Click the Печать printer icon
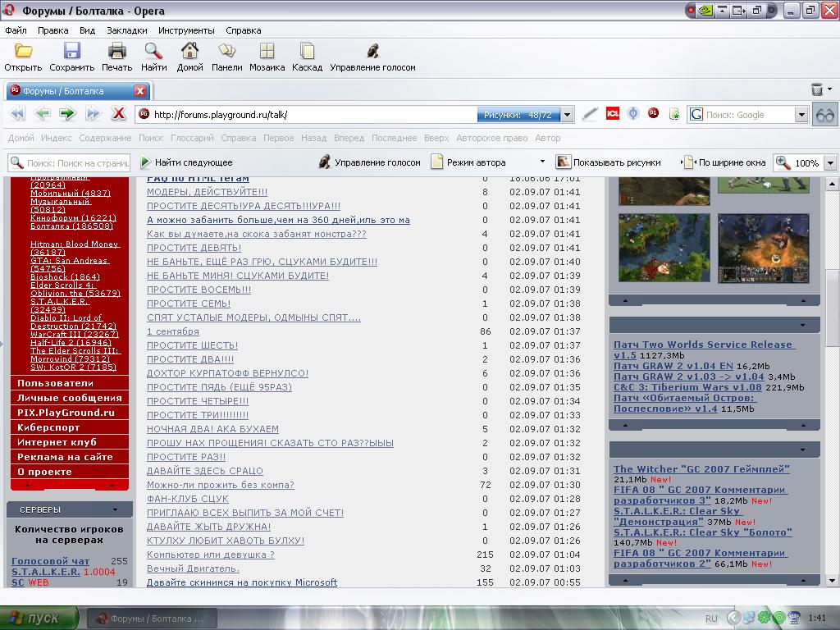The image size is (840, 630). coord(116,51)
